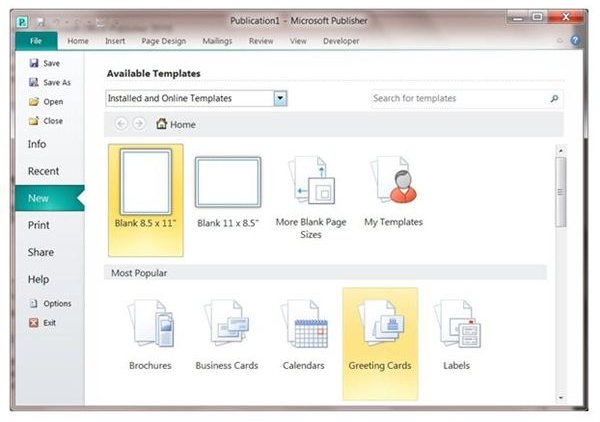Open Recent in backstage sidebar
This screenshot has height=422, width=600.
43,171
